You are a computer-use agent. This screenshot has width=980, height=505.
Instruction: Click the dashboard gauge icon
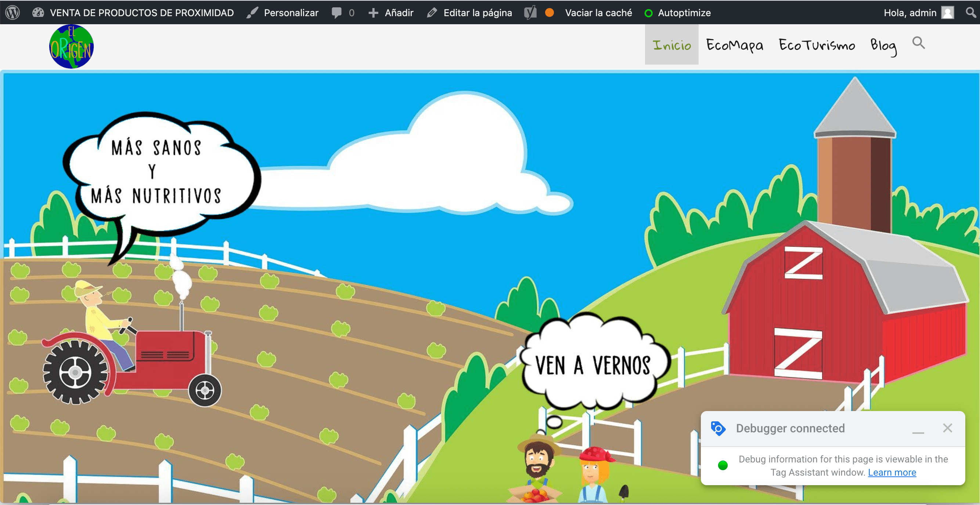tap(38, 12)
